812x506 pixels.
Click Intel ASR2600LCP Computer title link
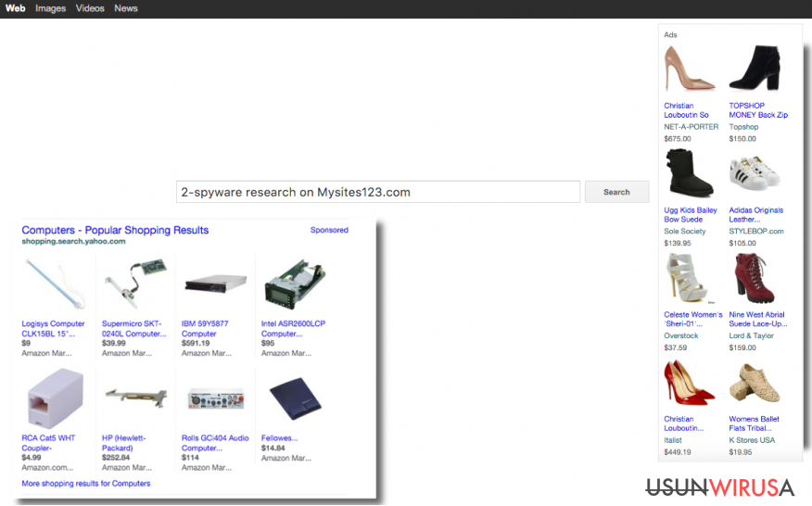293,328
